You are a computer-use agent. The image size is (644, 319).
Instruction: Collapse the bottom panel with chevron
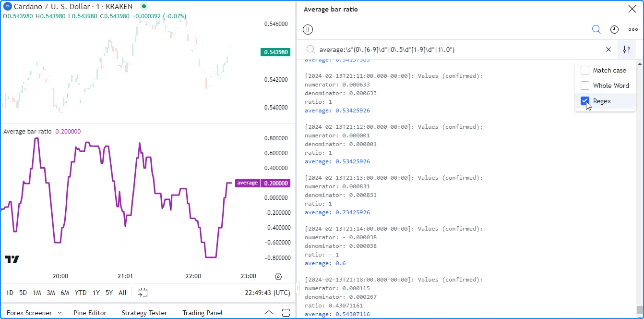(x=269, y=313)
